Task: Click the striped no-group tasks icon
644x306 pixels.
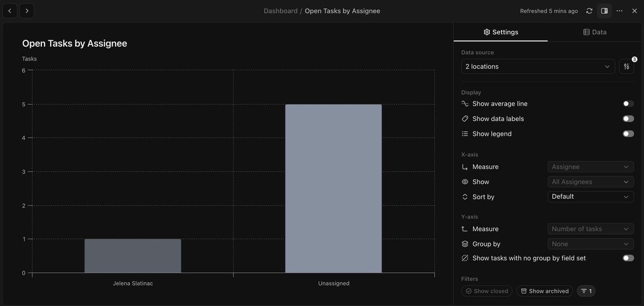Action: point(465,258)
